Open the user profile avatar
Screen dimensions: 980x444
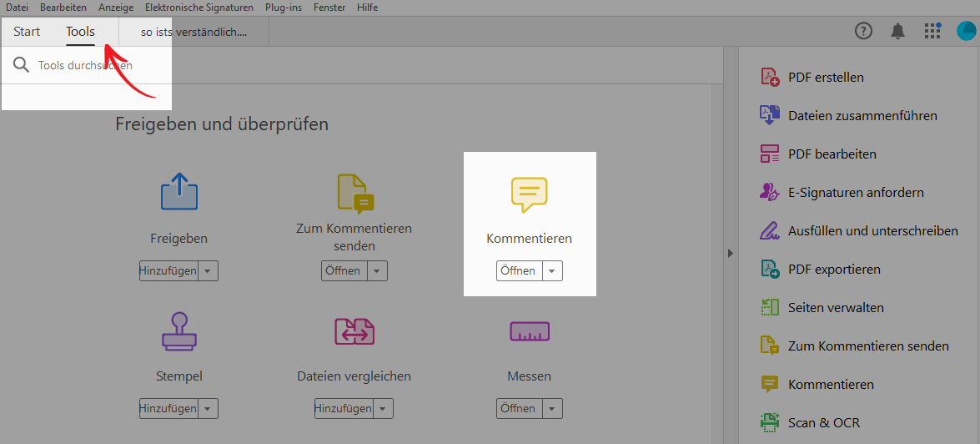pyautogui.click(x=967, y=31)
